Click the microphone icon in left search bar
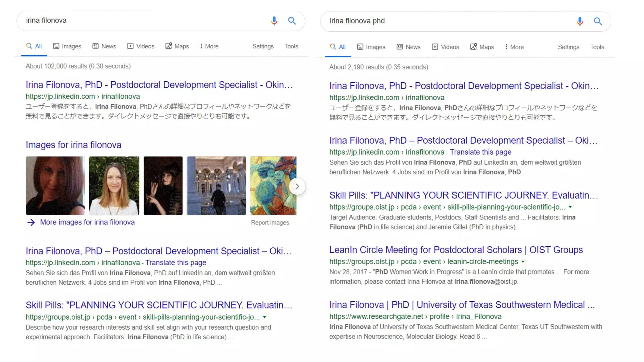The image size is (644, 362). click(x=274, y=21)
